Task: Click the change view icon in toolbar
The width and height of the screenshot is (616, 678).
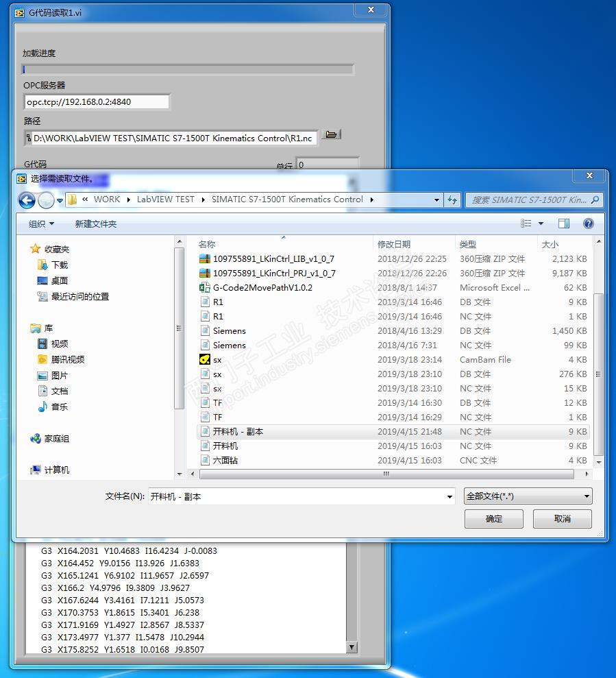Action: click(526, 223)
